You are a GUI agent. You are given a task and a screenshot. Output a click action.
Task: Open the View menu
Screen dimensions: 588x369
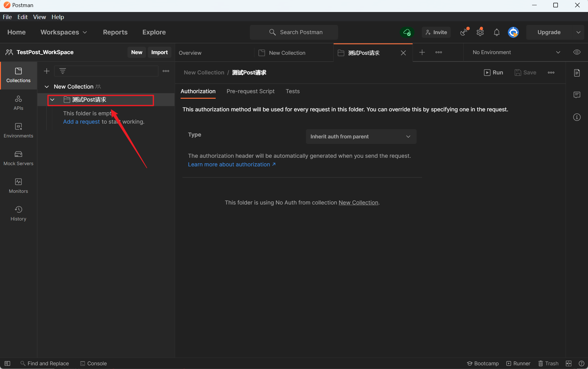(x=39, y=17)
